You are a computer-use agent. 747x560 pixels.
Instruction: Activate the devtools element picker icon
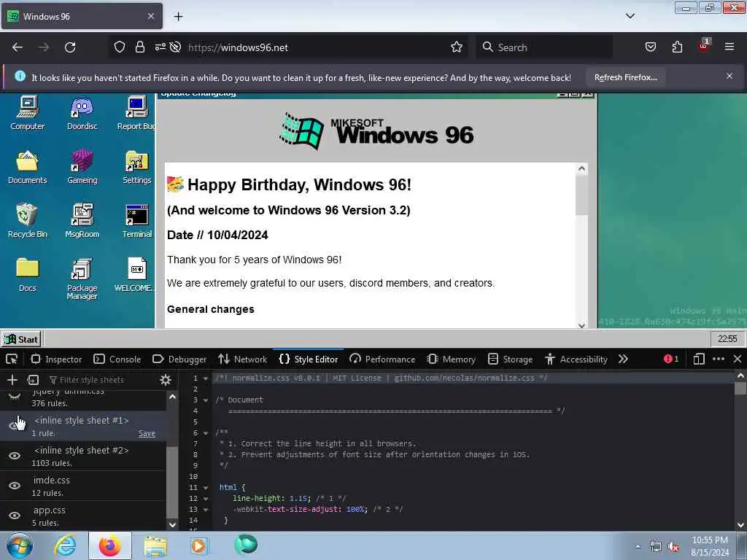(x=12, y=359)
